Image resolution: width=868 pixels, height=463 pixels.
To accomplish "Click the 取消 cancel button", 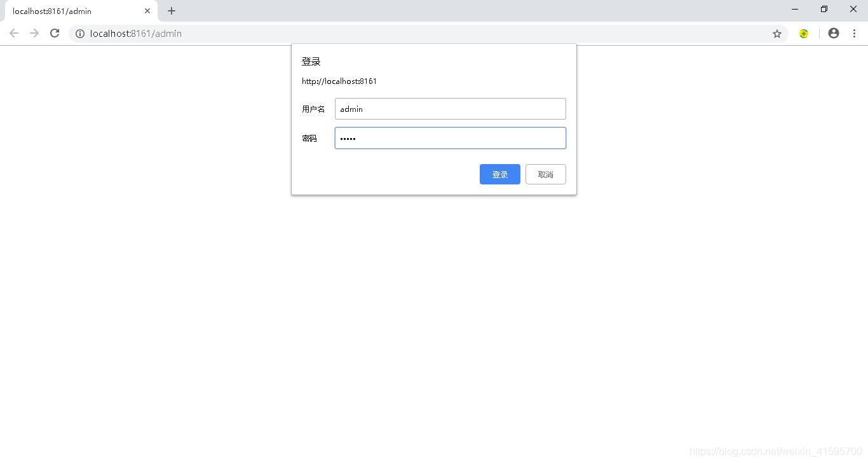I will pos(545,174).
